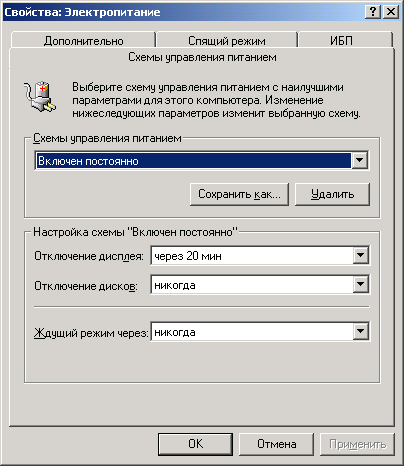The height and width of the screenshot is (466, 404).
Task: Close the Свойства: Электропитание dialog
Action: click(x=391, y=12)
